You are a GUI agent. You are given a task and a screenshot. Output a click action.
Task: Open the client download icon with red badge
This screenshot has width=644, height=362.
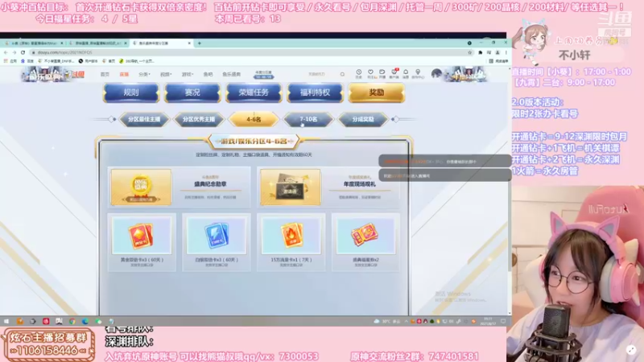pos(394,73)
